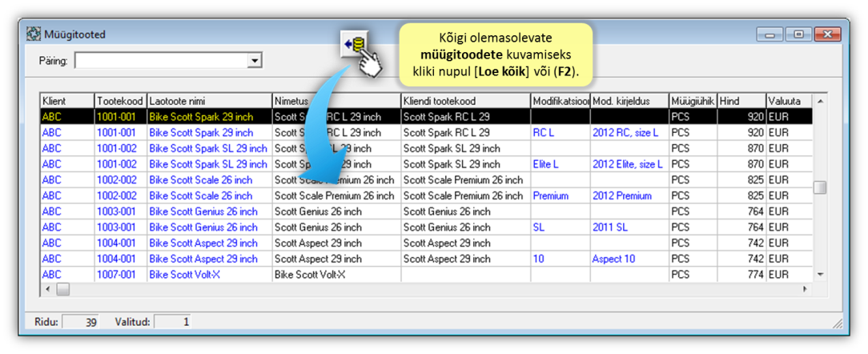The height and width of the screenshot is (354, 868).
Task: Click the vertical scrollbar up arrow
Action: 820,101
